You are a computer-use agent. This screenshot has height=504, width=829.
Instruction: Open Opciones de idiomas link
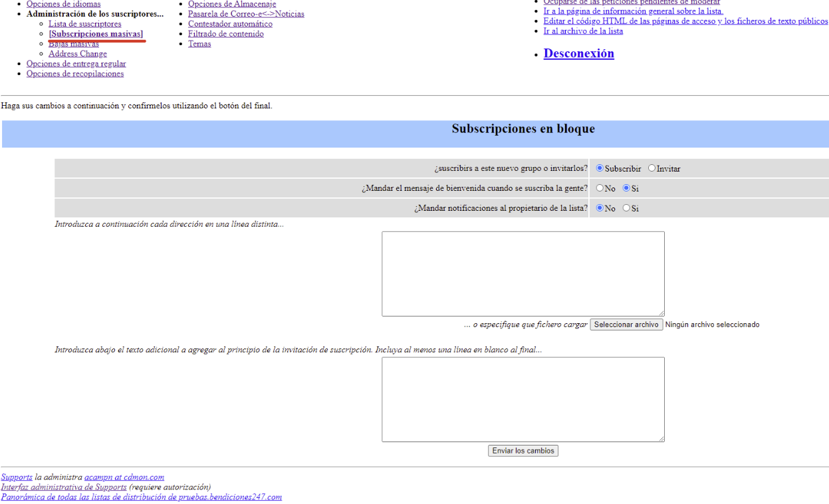[x=64, y=4]
